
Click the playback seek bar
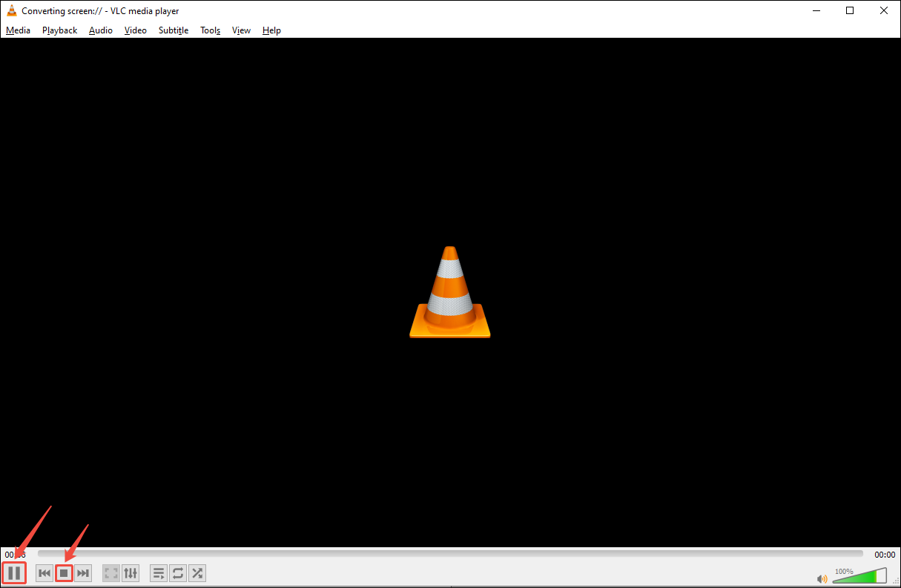coord(445,553)
